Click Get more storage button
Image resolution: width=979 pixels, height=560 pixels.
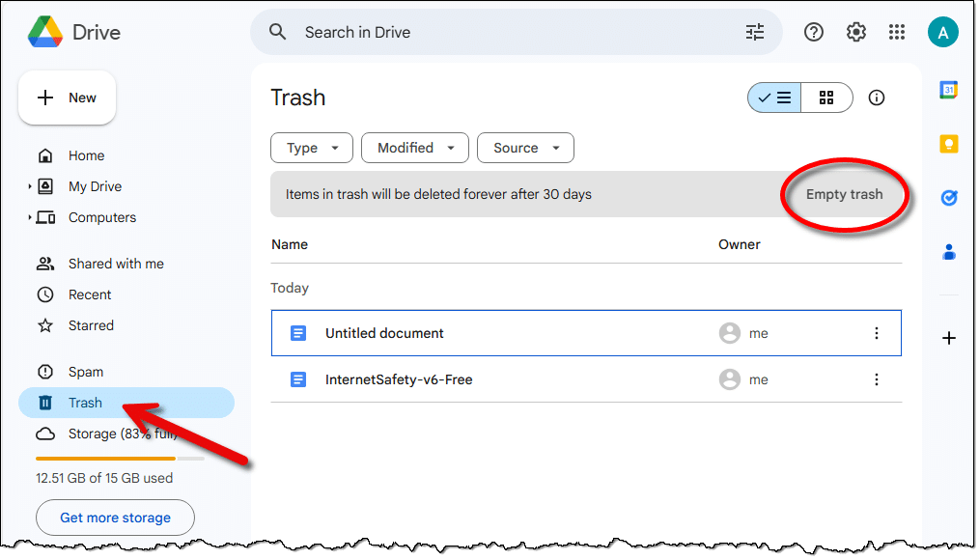[x=115, y=518]
